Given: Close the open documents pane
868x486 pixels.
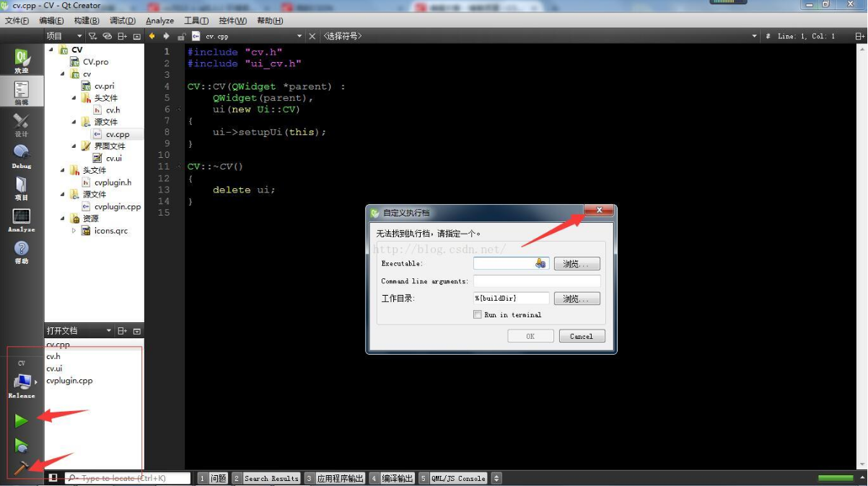Looking at the screenshot, I should coord(136,331).
